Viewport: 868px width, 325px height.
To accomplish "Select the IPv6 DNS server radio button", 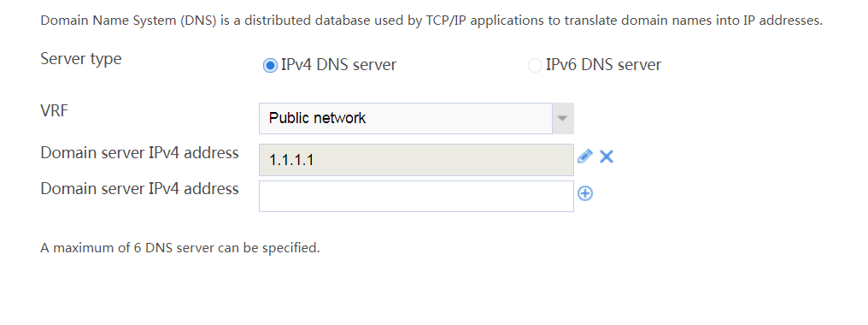I will (x=535, y=66).
